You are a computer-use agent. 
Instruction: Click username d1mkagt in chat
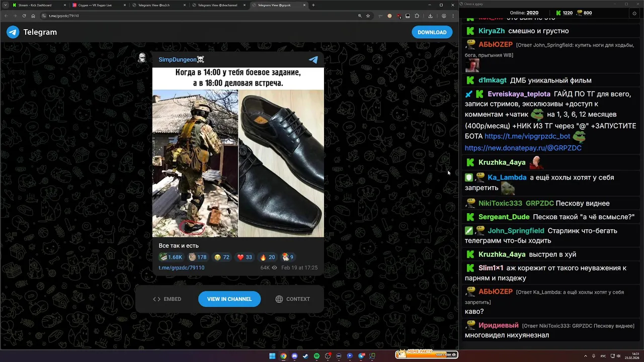click(493, 80)
